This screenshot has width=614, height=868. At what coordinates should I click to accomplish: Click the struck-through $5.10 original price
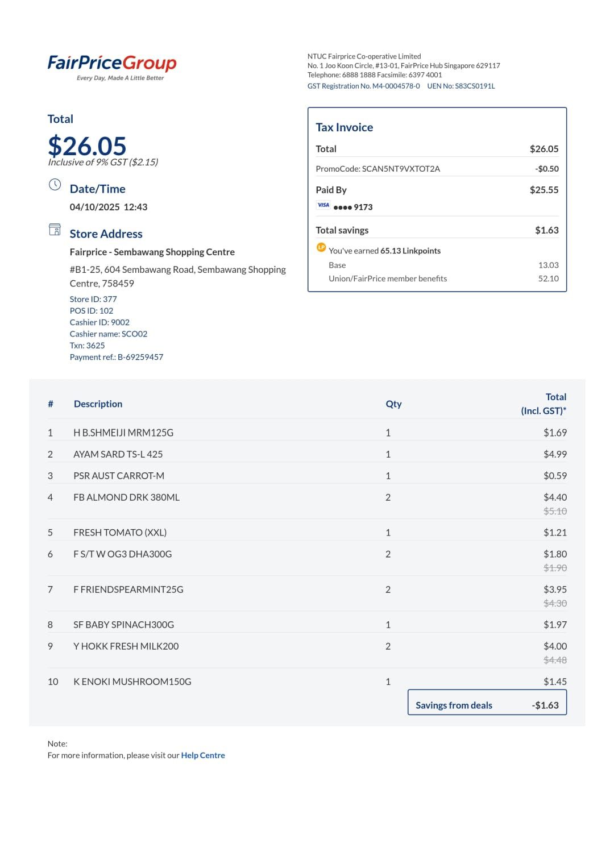click(555, 511)
